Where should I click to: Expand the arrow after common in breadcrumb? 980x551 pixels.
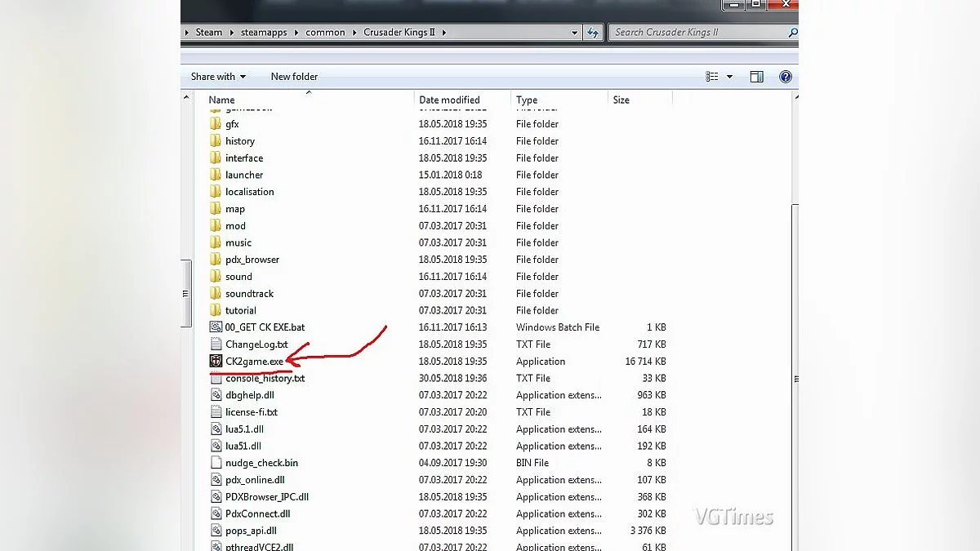click(353, 33)
